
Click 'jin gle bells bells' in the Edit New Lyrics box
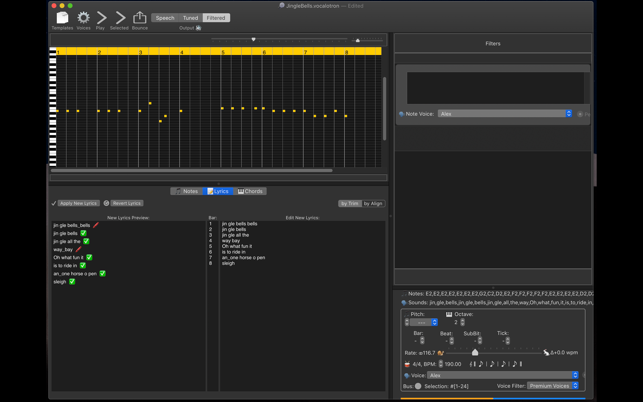(239, 224)
